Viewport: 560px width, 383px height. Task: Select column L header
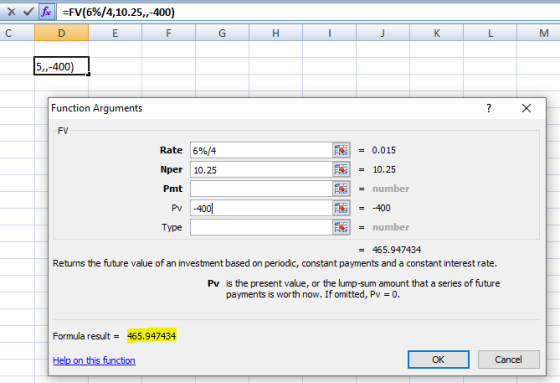click(x=490, y=33)
